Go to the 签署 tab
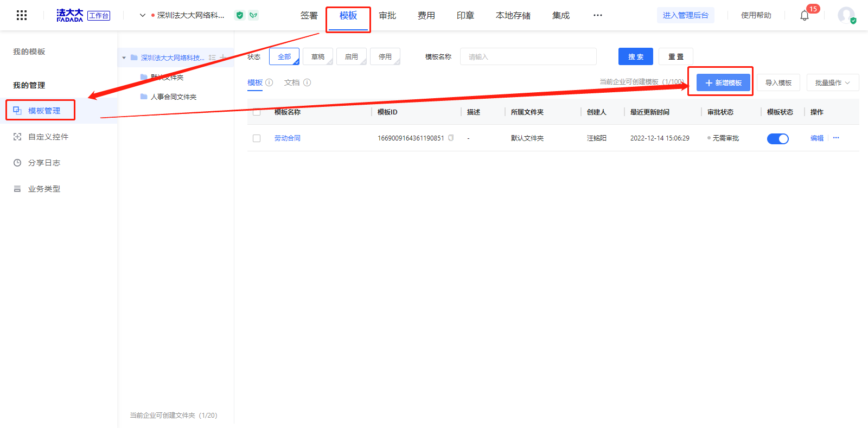Viewport: 868px width, 428px height. coord(309,15)
